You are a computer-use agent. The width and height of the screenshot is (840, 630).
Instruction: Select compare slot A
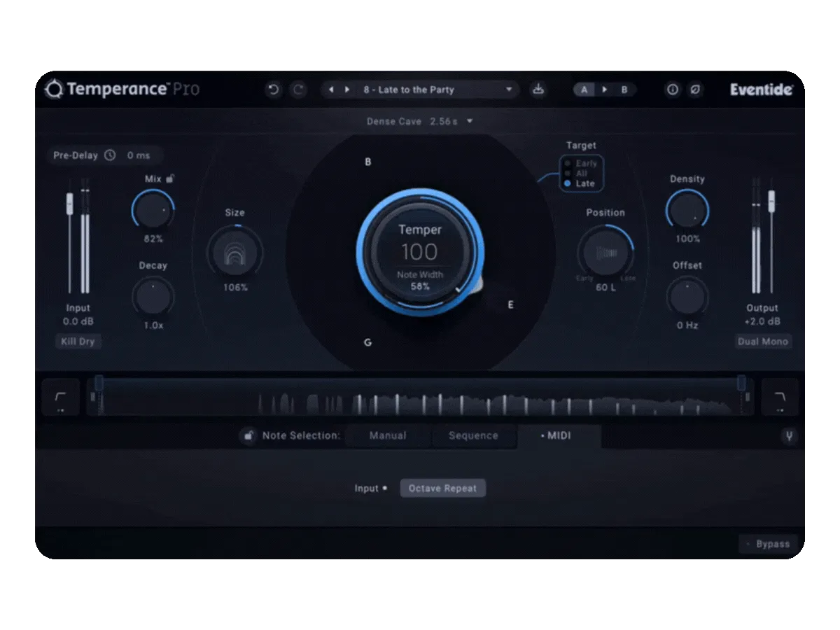pyautogui.click(x=584, y=90)
